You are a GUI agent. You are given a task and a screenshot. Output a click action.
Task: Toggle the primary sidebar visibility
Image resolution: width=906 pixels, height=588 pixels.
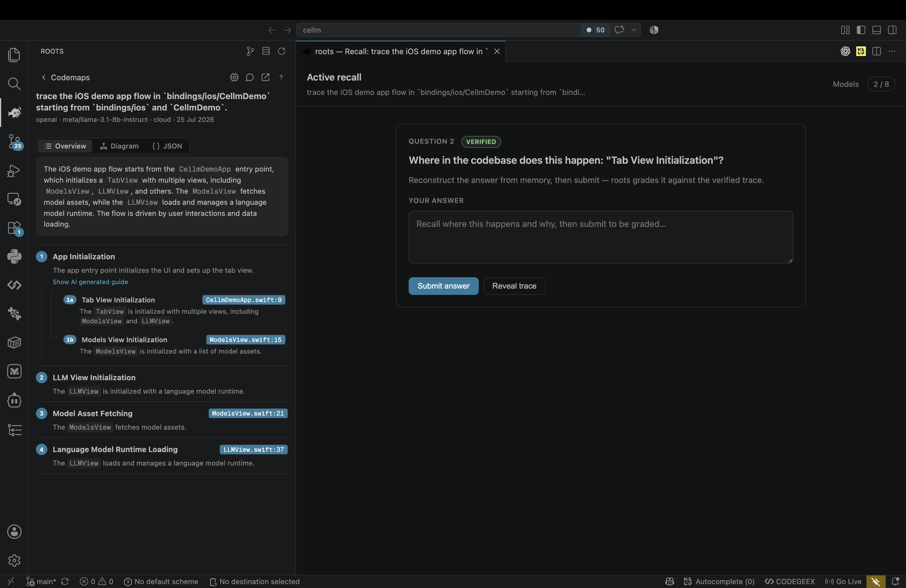click(x=861, y=30)
